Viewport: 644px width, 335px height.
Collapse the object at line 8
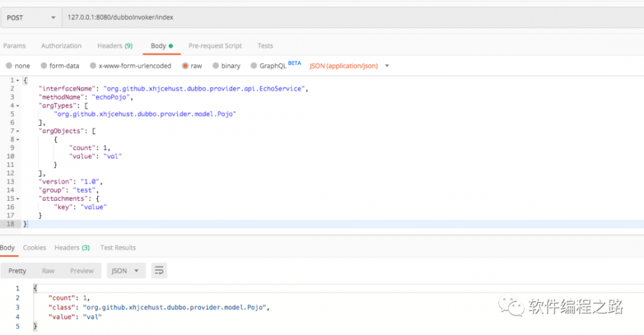point(17,140)
